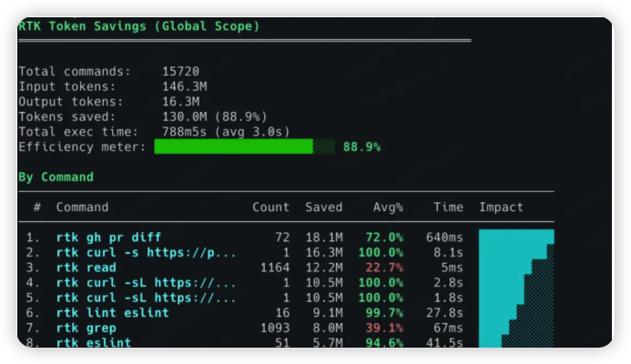631x364 pixels.
Task: Select the Impact column header
Action: 502,207
